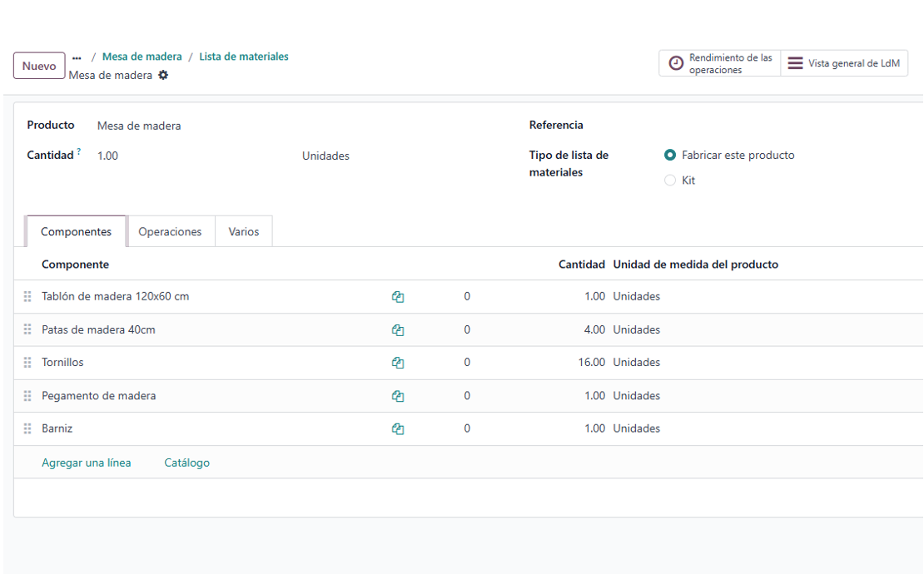Click the copy icon in Patas de madera row
Viewport: 924px width, 574px height.
click(398, 330)
